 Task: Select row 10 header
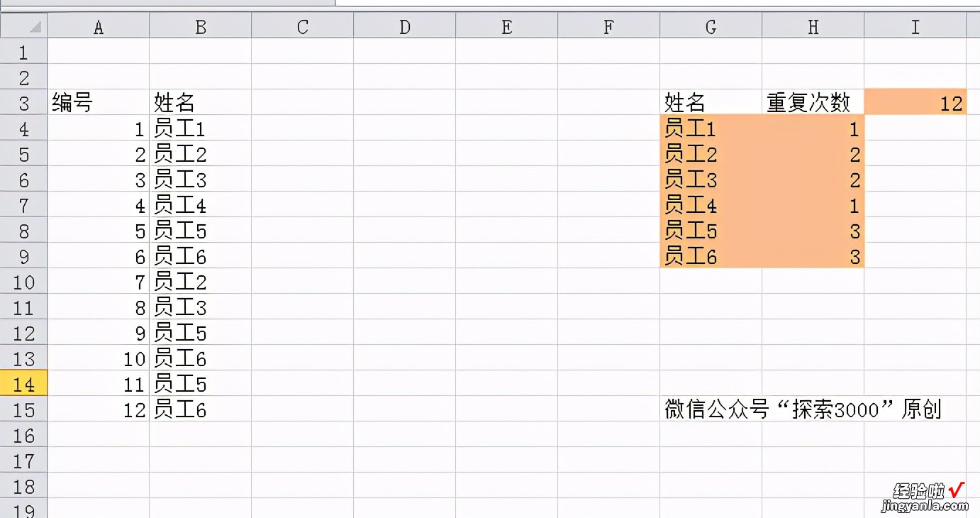tap(23, 282)
